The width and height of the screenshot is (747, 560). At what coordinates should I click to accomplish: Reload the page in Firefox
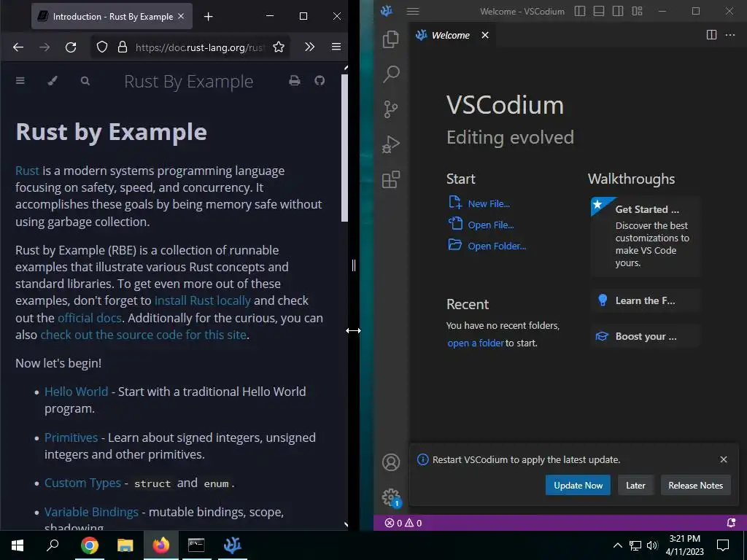point(71,47)
